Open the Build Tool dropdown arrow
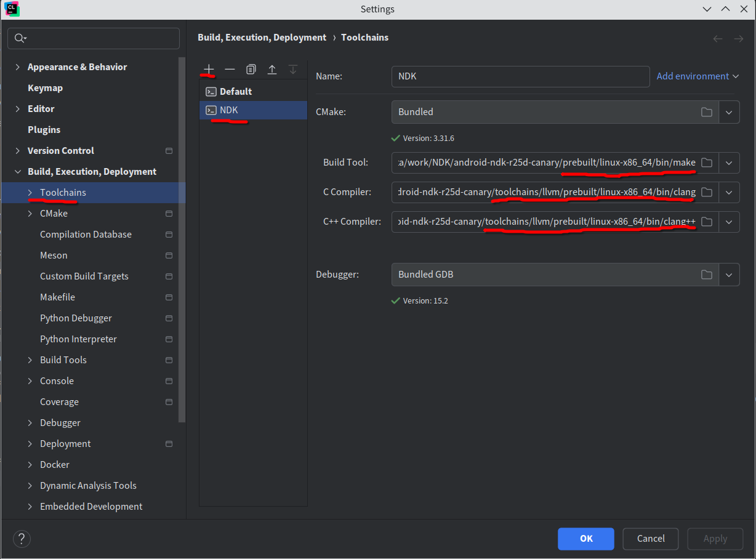Screen dimensions: 756x559 coord(729,163)
